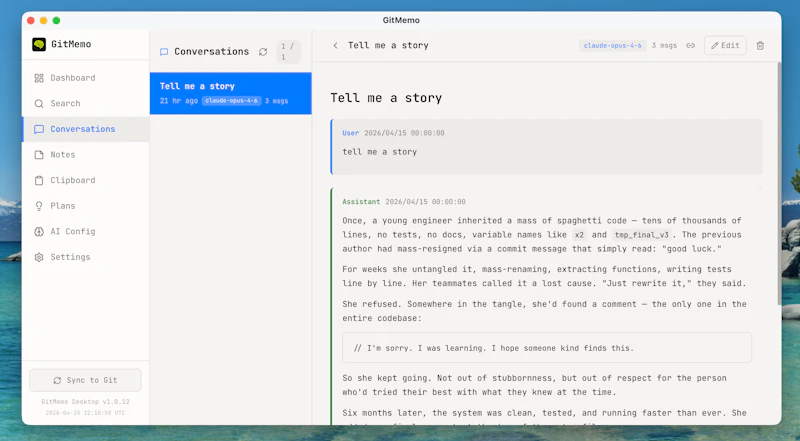Click the '3 msgs' count in header
The height and width of the screenshot is (441, 800).
[x=664, y=45]
